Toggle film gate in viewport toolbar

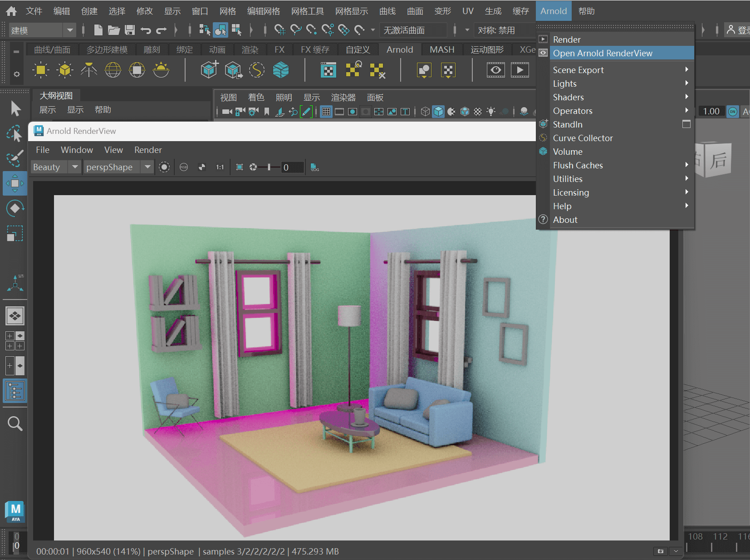coord(339,111)
